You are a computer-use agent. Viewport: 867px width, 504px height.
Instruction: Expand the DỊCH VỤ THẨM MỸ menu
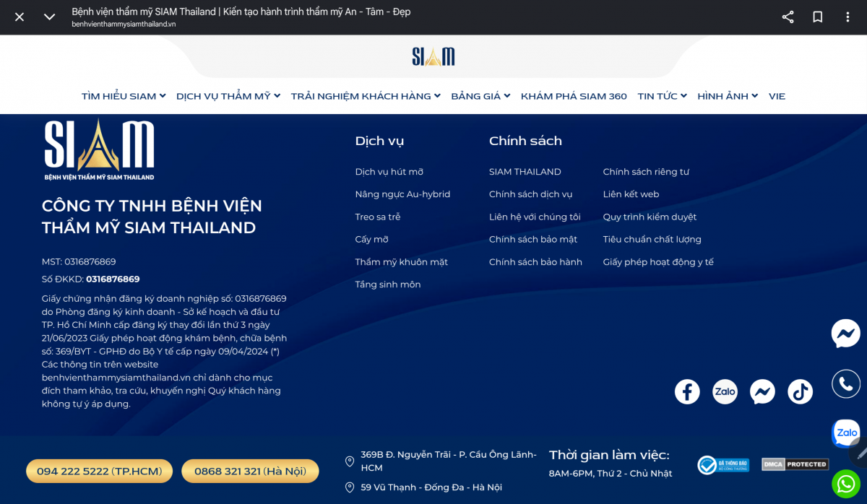pyautogui.click(x=228, y=96)
